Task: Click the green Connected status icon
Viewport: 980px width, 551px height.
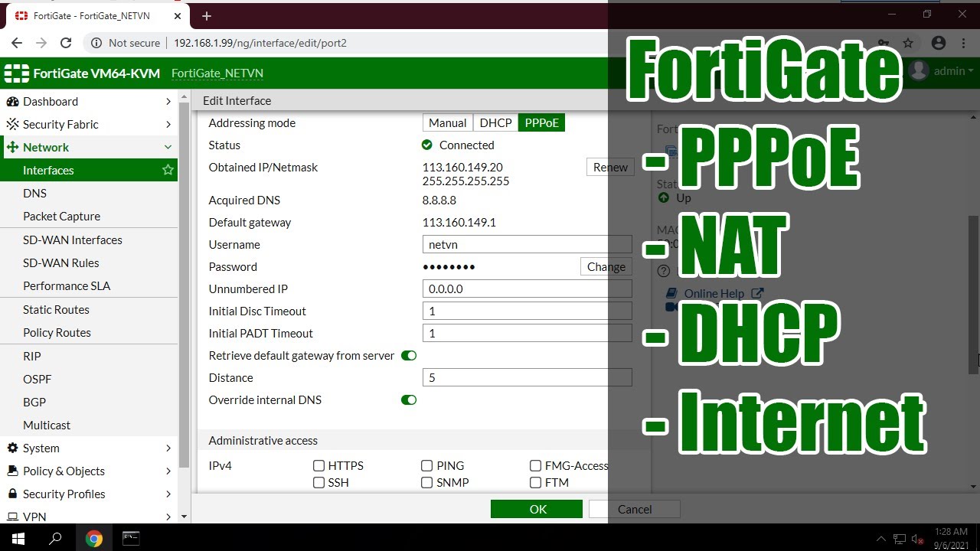Action: point(427,145)
